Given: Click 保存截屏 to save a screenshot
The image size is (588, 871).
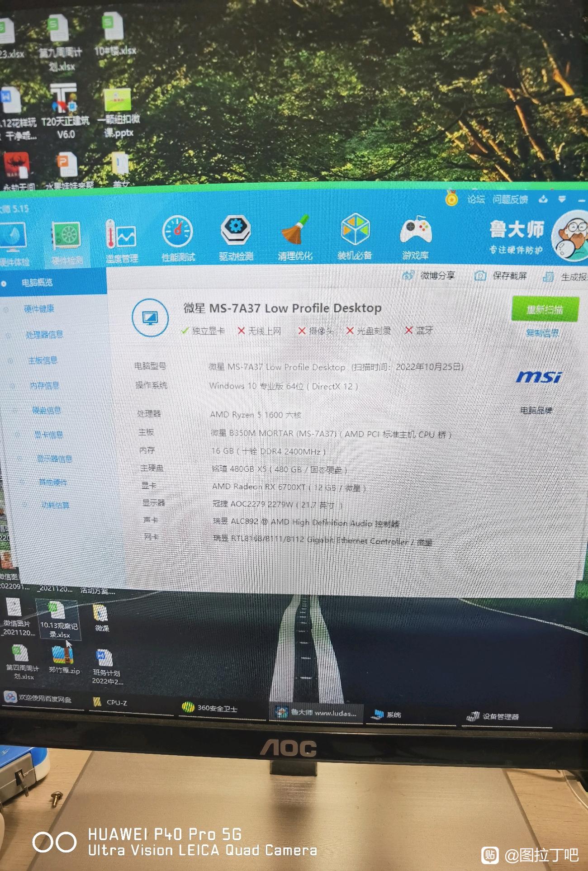Looking at the screenshot, I should 501,276.
